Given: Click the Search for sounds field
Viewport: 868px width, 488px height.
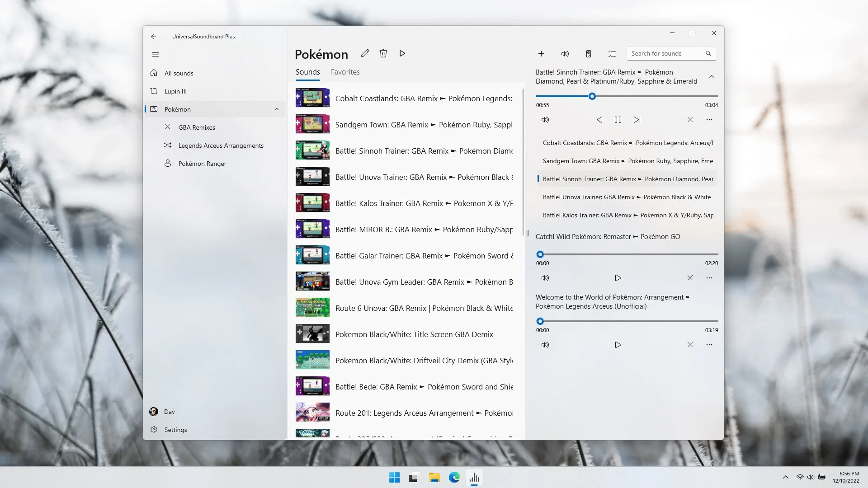Looking at the screenshot, I should tap(671, 53).
